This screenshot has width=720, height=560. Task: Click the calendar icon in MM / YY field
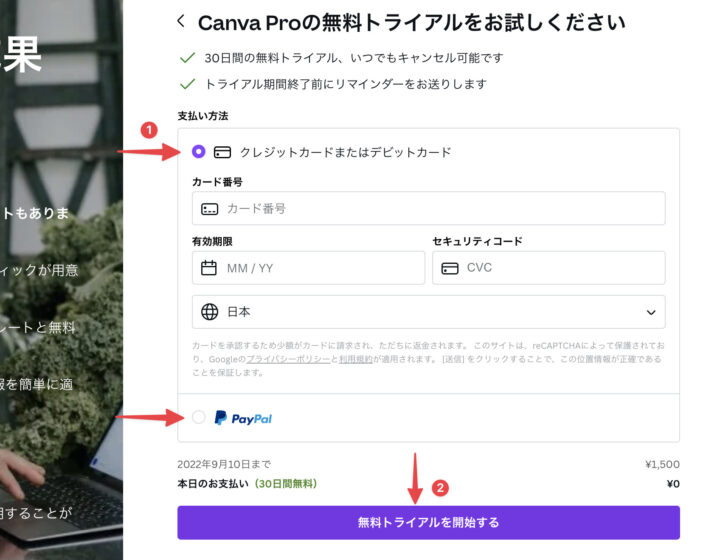[x=209, y=268]
